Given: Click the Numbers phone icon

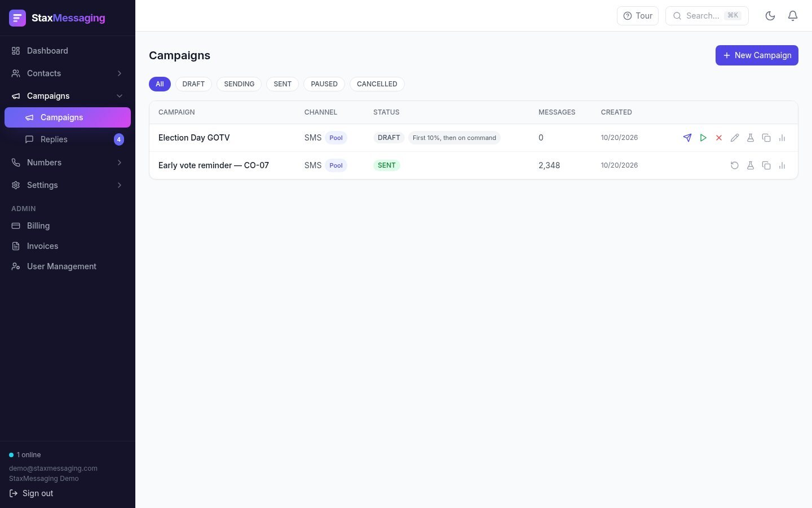Looking at the screenshot, I should point(16,163).
